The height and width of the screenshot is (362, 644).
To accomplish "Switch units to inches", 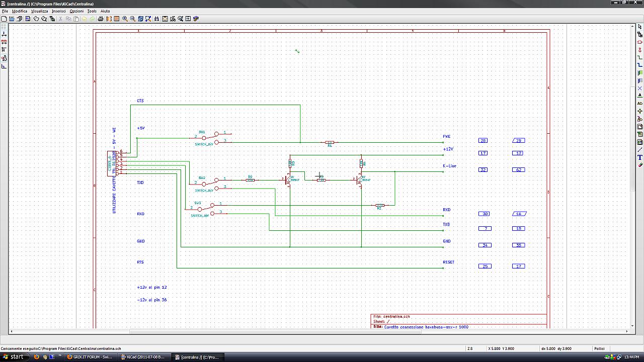I will (x=4, y=34).
